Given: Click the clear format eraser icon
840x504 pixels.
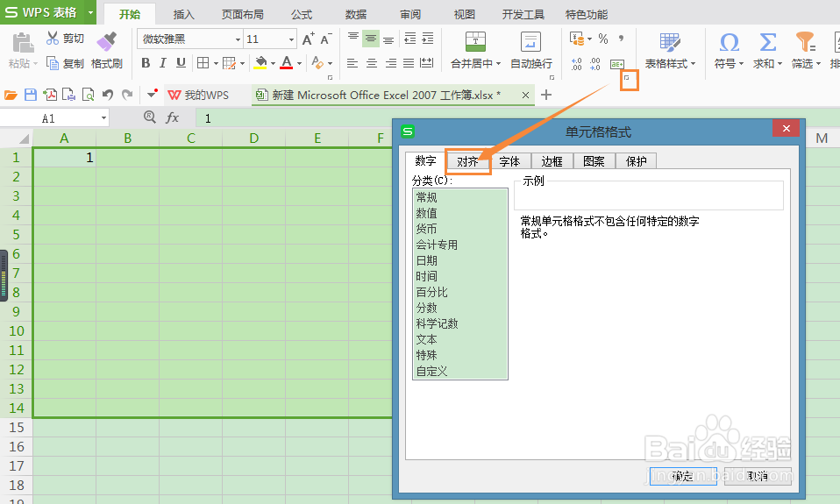Looking at the screenshot, I should pyautogui.click(x=317, y=63).
